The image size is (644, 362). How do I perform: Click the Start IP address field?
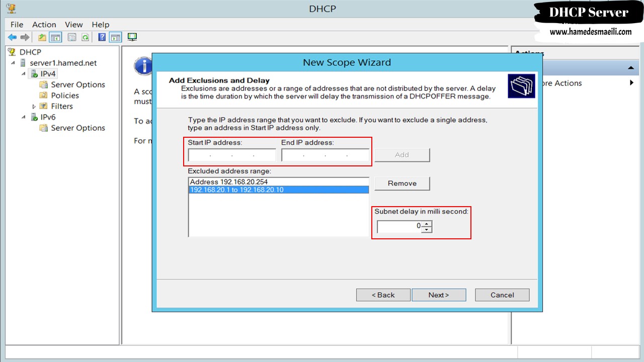point(232,155)
